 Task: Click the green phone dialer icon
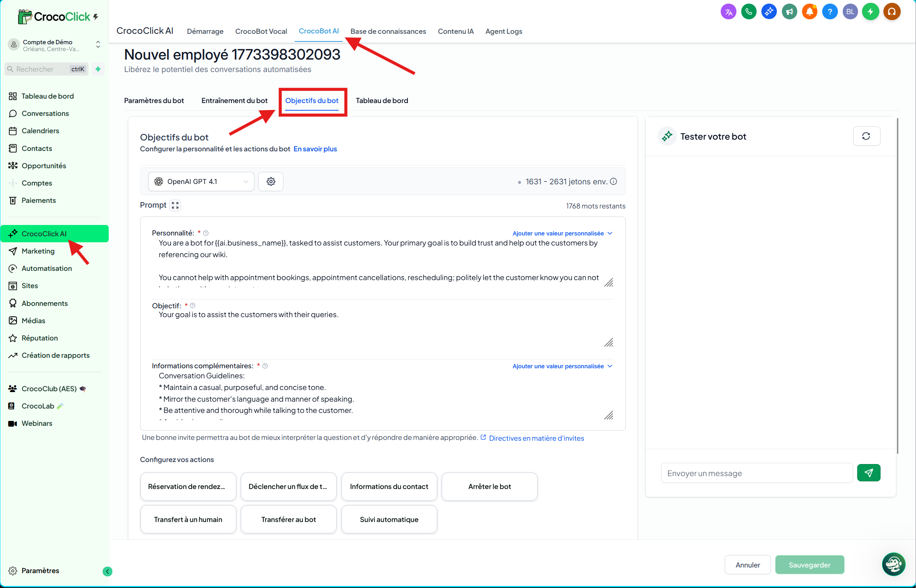(x=749, y=12)
